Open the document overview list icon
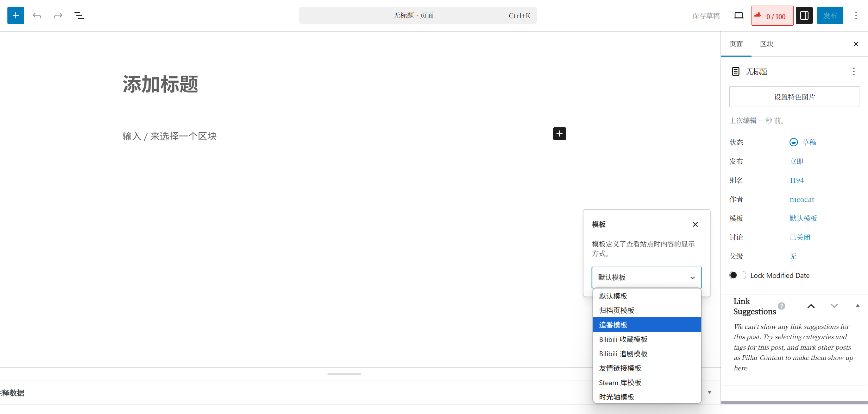The width and height of the screenshot is (868, 414). pos(79,15)
